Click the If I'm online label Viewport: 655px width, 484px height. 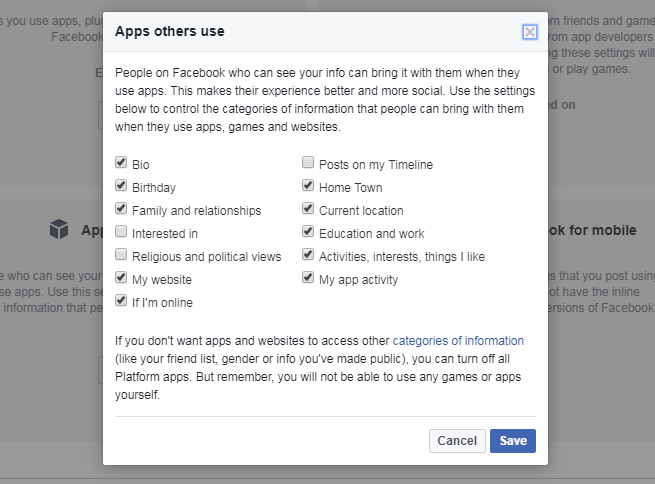pos(162,302)
